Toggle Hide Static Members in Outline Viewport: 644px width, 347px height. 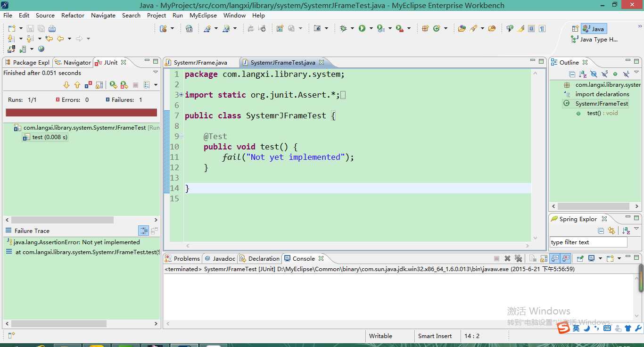(x=604, y=74)
